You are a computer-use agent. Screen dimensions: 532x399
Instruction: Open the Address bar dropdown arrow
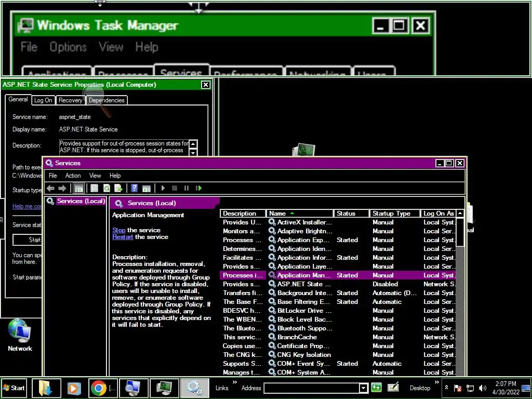coord(363,388)
